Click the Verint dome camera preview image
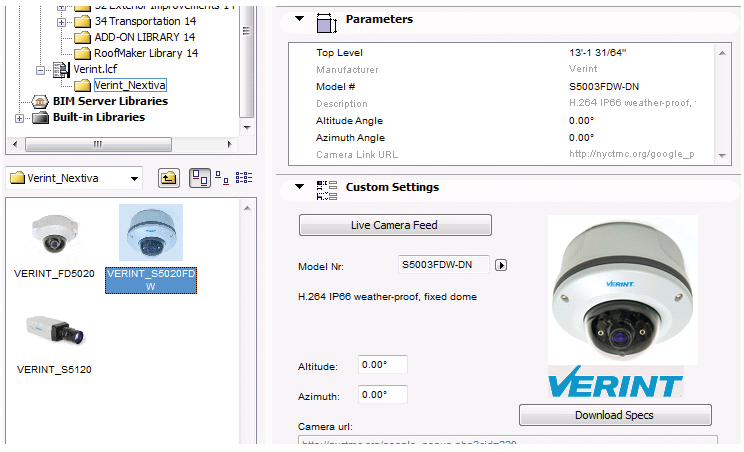Image resolution: width=744 pixels, height=452 pixels. [x=623, y=290]
